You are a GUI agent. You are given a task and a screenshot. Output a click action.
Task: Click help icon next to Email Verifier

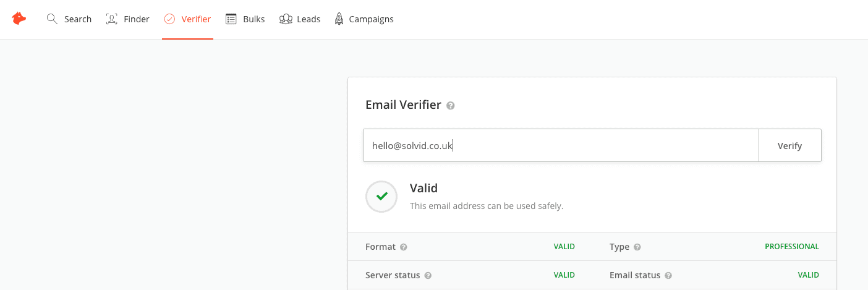451,106
